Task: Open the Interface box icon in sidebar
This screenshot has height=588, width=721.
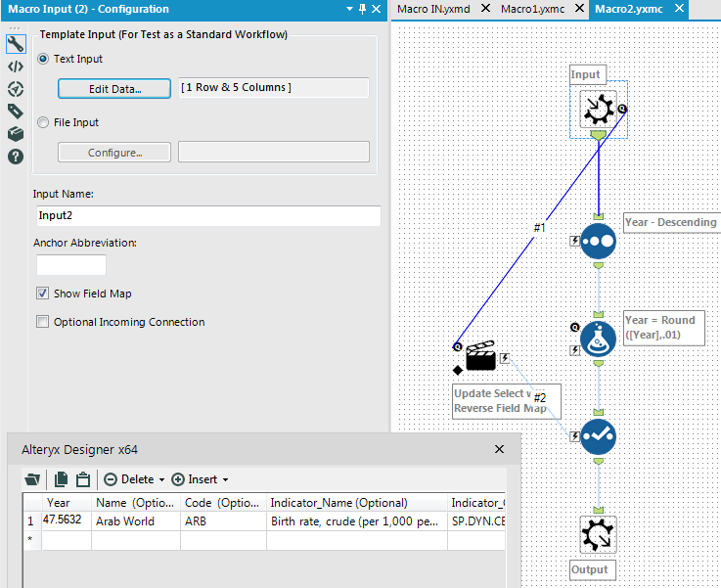Action: [16, 134]
